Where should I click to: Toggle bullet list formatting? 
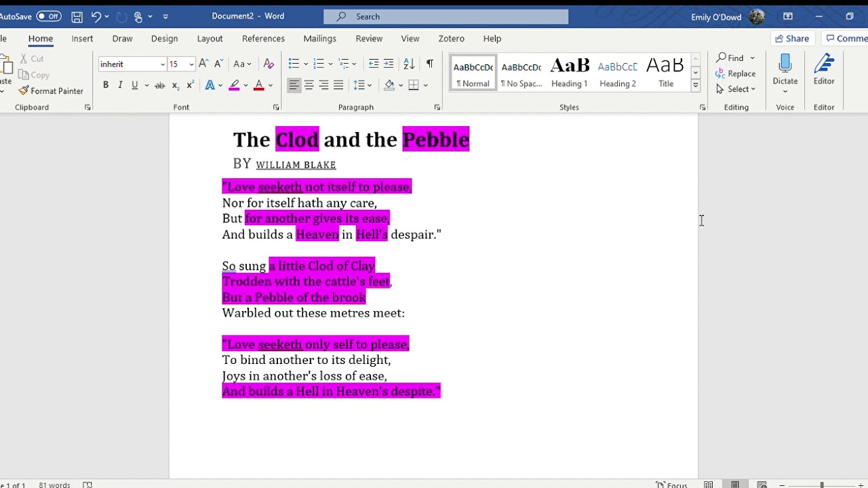coord(294,64)
